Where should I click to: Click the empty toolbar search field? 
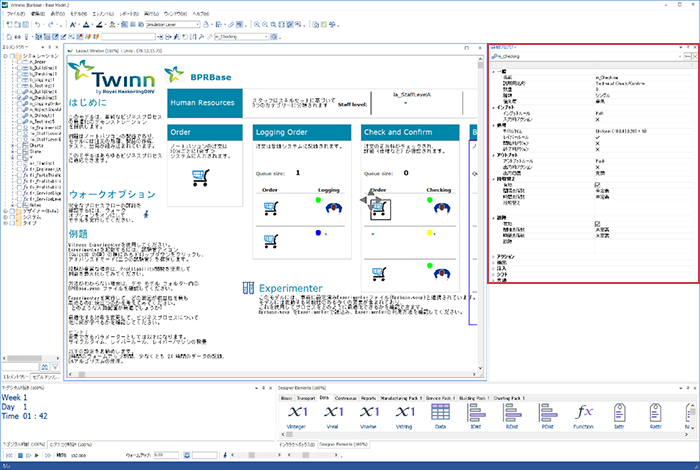(128, 37)
